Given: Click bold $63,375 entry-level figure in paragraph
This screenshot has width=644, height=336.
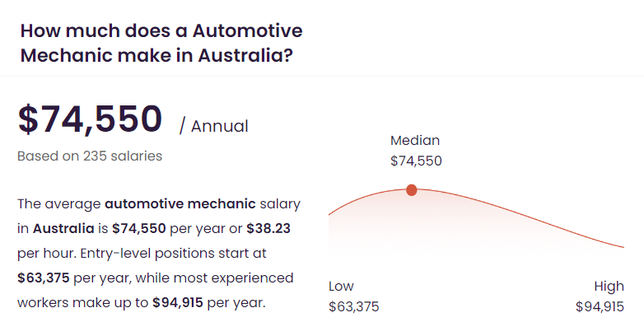Looking at the screenshot, I should coord(44,278).
